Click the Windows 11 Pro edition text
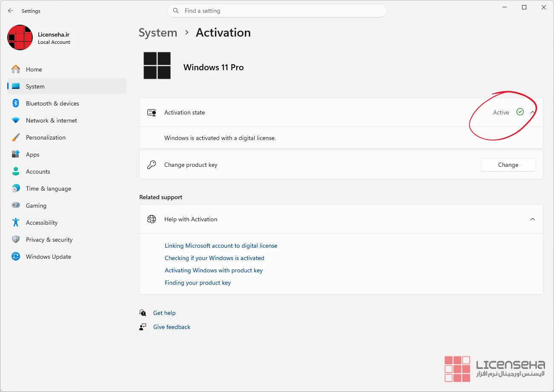 coord(214,67)
